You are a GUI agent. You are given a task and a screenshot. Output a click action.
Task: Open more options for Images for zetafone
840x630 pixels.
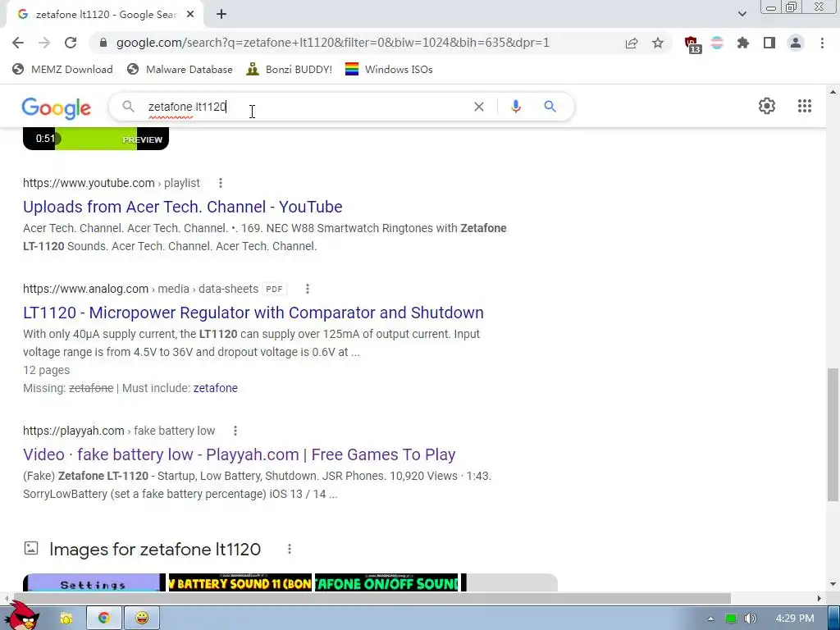[290, 549]
